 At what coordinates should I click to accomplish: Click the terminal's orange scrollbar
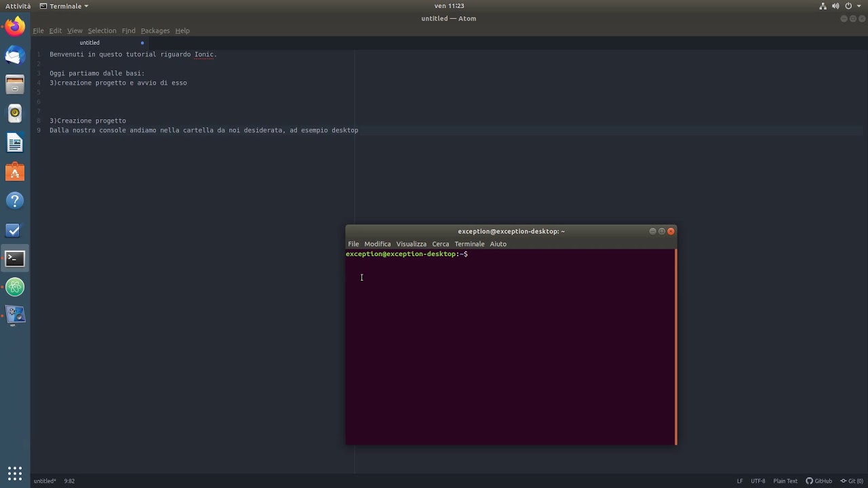pos(675,347)
